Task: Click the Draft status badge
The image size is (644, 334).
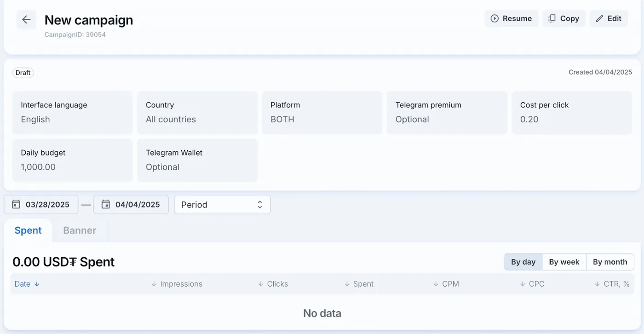Action: pyautogui.click(x=23, y=73)
